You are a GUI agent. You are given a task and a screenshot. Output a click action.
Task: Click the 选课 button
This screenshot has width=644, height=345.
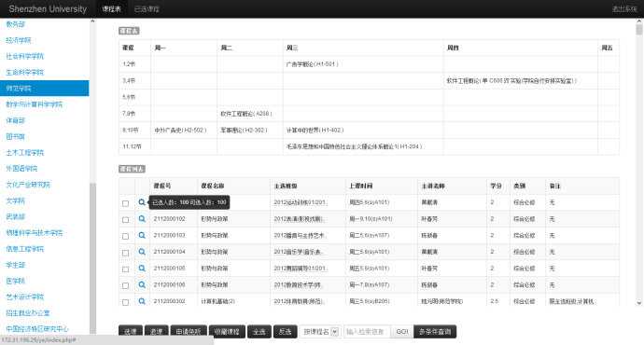(x=131, y=331)
